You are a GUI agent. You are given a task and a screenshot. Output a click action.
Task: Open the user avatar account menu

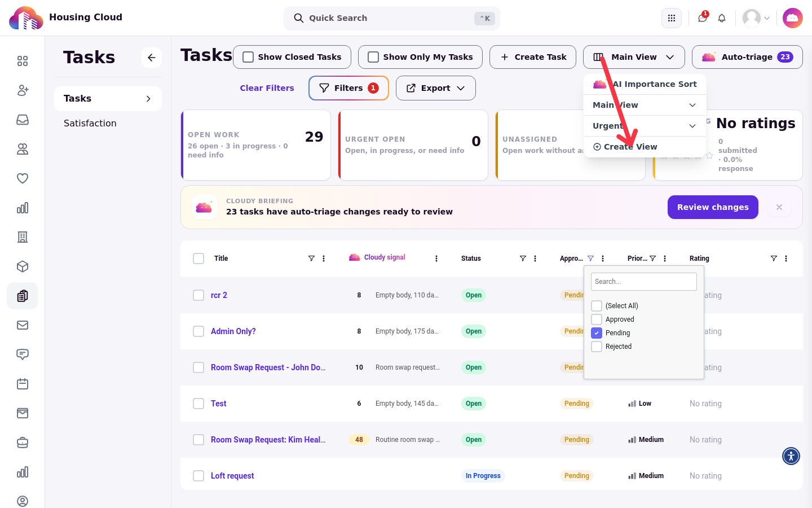click(756, 18)
